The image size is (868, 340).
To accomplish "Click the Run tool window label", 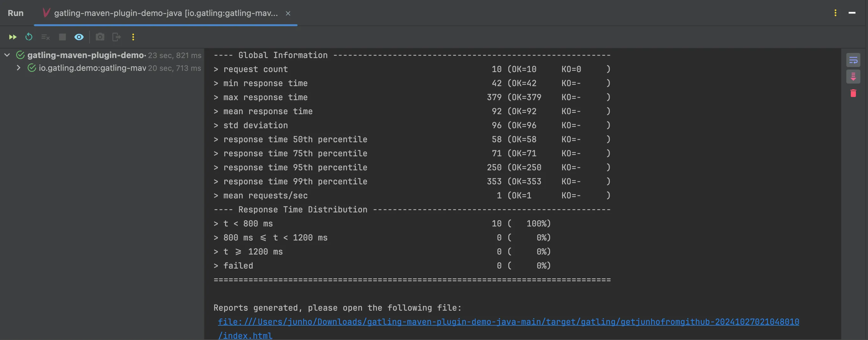I will pos(16,13).
